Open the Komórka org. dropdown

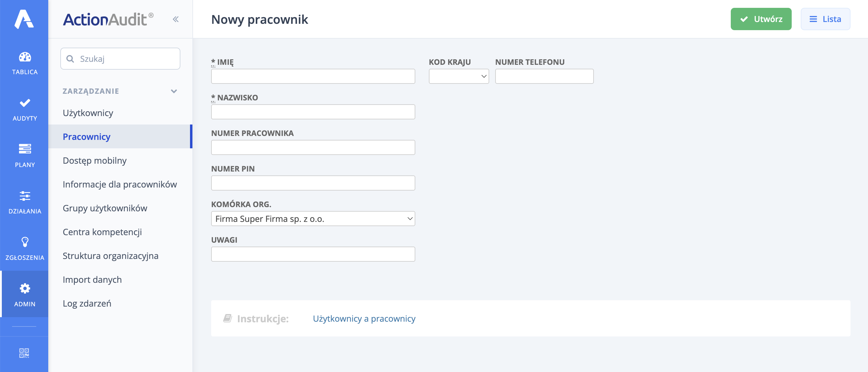point(313,219)
